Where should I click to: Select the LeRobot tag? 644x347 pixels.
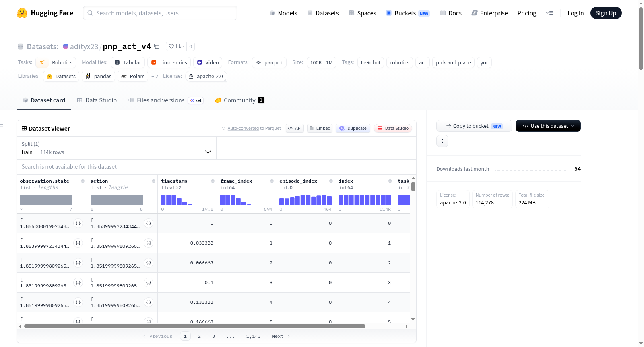click(371, 62)
